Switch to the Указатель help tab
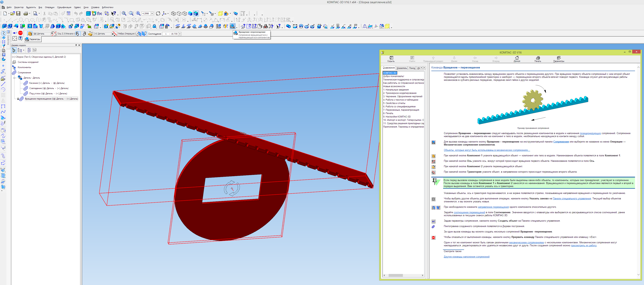Viewport: 644px width, 285px height. click(x=402, y=68)
